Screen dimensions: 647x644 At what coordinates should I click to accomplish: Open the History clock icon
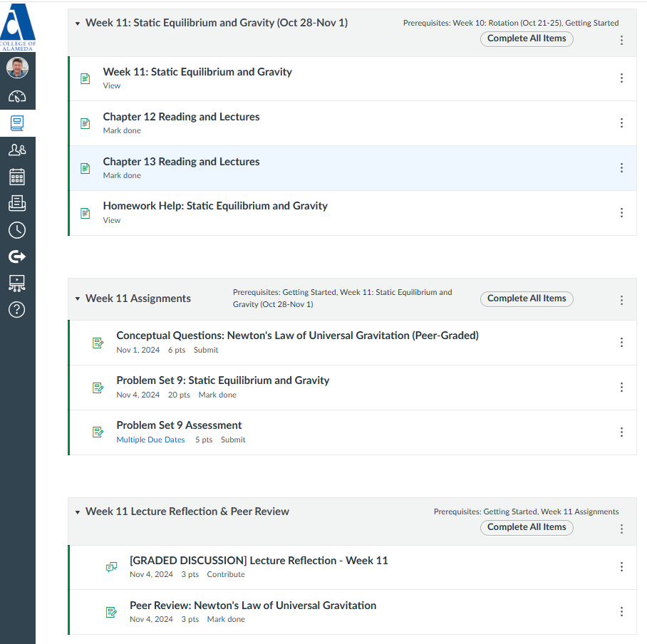pyautogui.click(x=17, y=230)
